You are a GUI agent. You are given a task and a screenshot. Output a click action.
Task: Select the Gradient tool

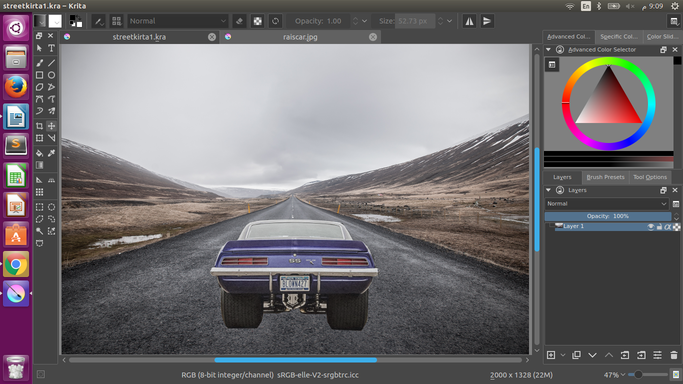39,165
